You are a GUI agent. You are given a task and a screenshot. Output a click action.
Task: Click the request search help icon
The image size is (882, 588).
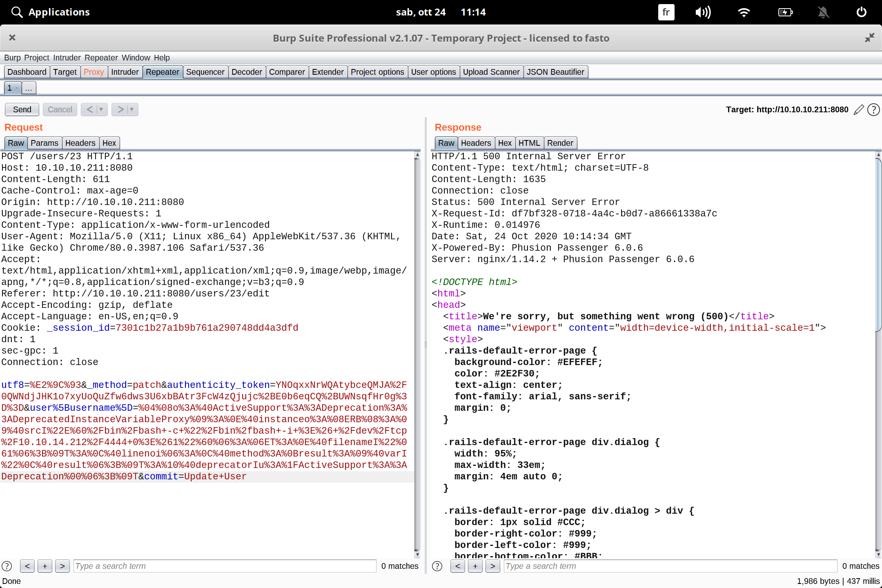7,566
